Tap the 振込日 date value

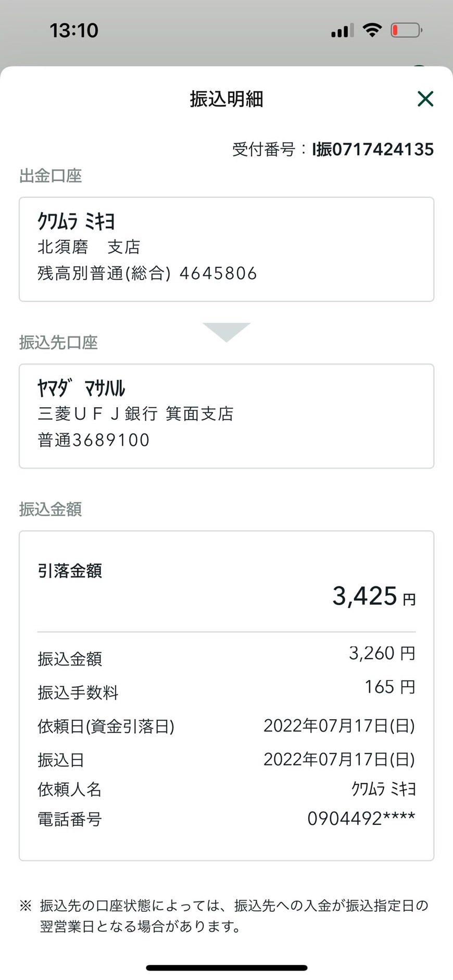coord(339,759)
